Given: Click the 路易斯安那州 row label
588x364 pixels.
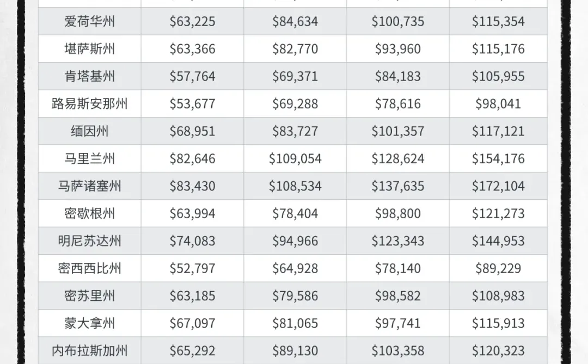Looking at the screenshot, I should 90,103.
